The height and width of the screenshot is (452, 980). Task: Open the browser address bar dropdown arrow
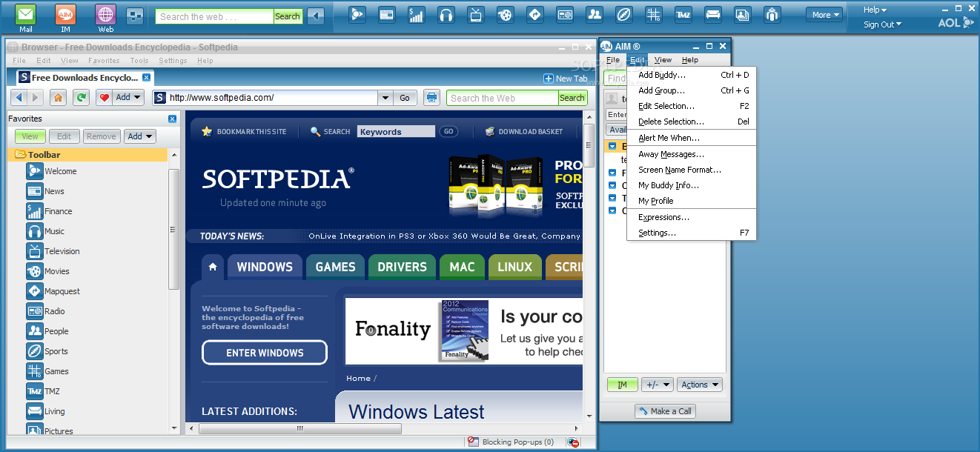point(385,98)
